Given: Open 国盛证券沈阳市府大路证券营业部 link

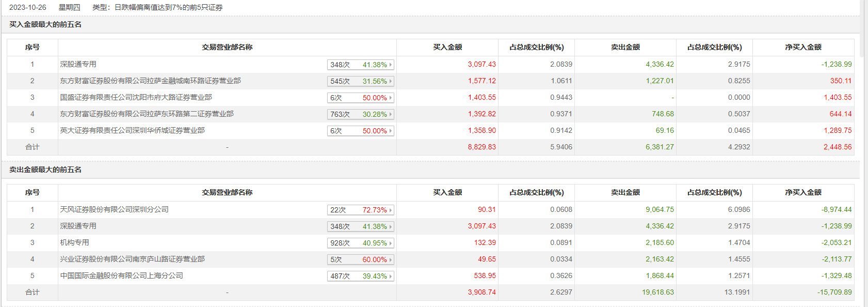Looking at the screenshot, I should click(136, 97).
